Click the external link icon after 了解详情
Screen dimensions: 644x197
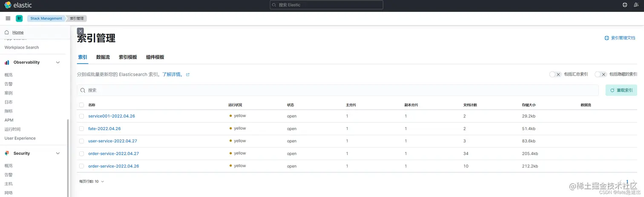pyautogui.click(x=187, y=75)
